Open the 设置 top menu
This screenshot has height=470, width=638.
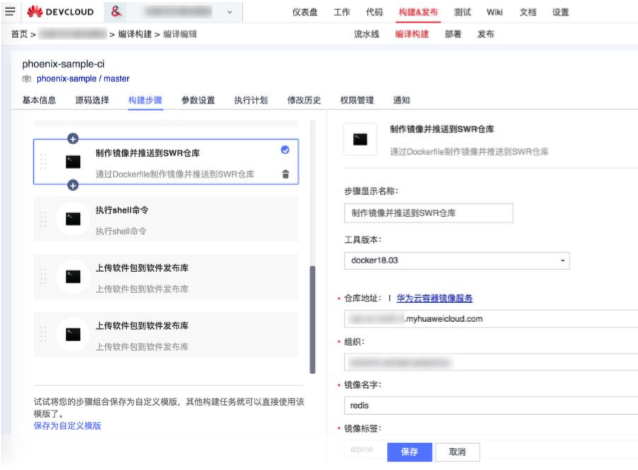[560, 12]
